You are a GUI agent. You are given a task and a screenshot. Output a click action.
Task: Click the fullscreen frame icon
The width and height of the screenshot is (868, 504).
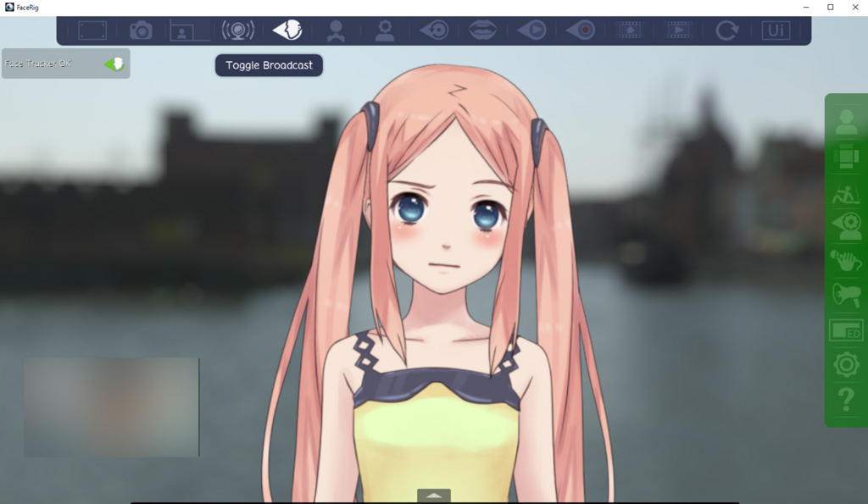[92, 30]
